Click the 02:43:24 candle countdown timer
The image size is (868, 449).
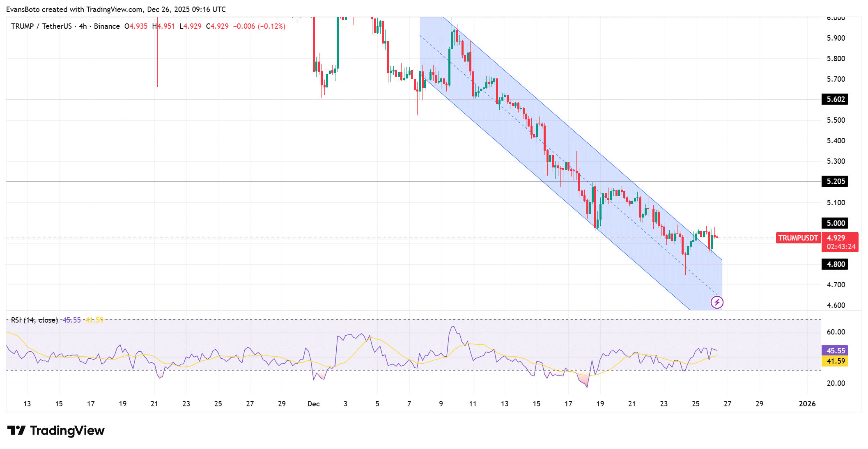click(x=841, y=247)
